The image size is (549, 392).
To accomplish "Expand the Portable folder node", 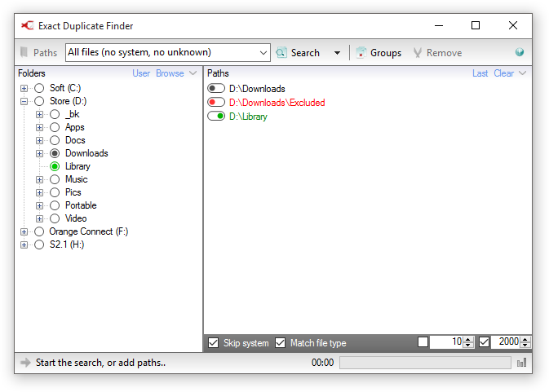I will (39, 205).
